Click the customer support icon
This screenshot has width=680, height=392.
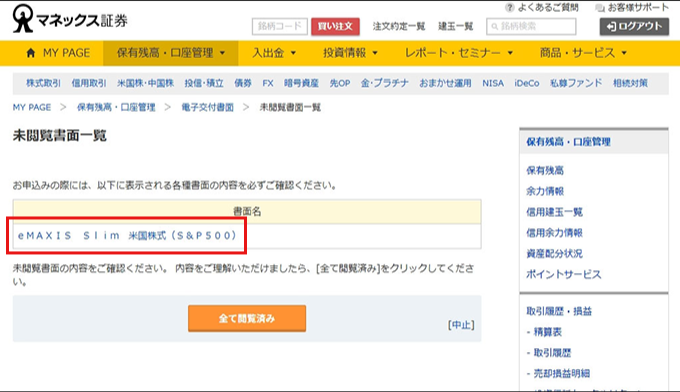[x=600, y=7]
